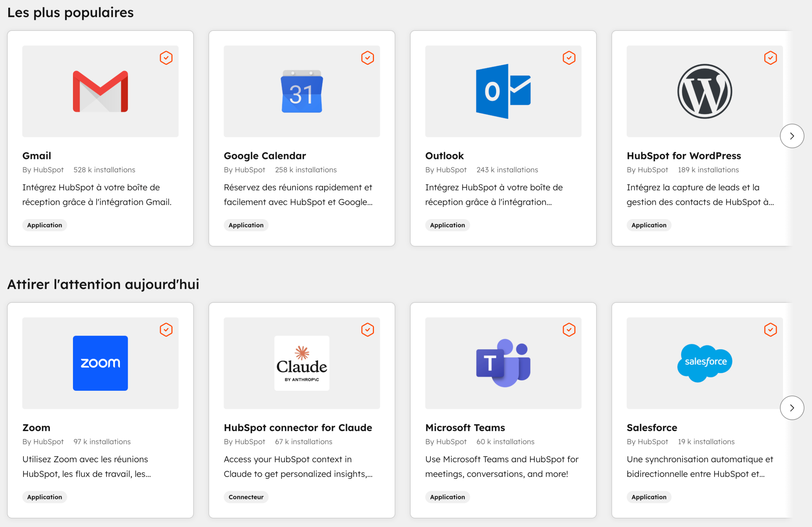Click 'Attirer l'attention aujourd'hui' heading
Viewport: 812px width, 527px height.
click(x=103, y=284)
